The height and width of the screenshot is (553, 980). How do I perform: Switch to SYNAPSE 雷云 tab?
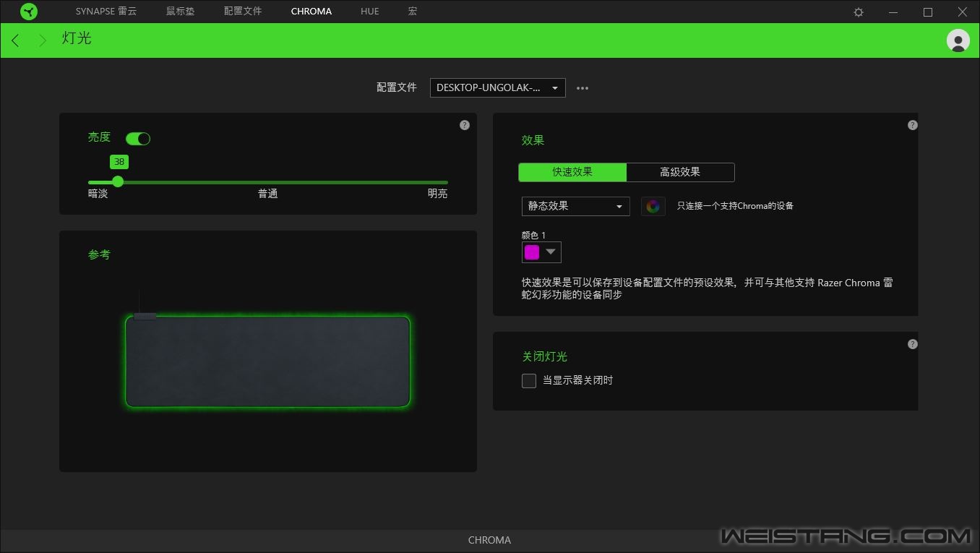tap(106, 12)
